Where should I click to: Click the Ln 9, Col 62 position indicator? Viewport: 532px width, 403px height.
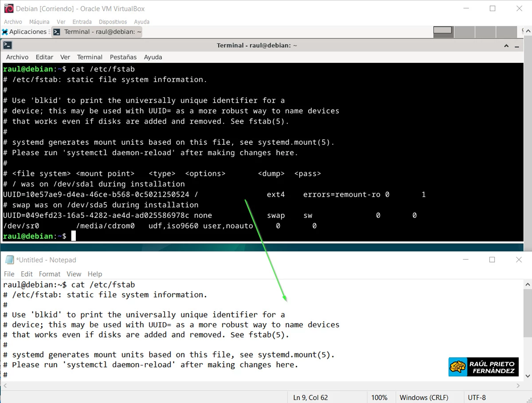[x=310, y=397]
